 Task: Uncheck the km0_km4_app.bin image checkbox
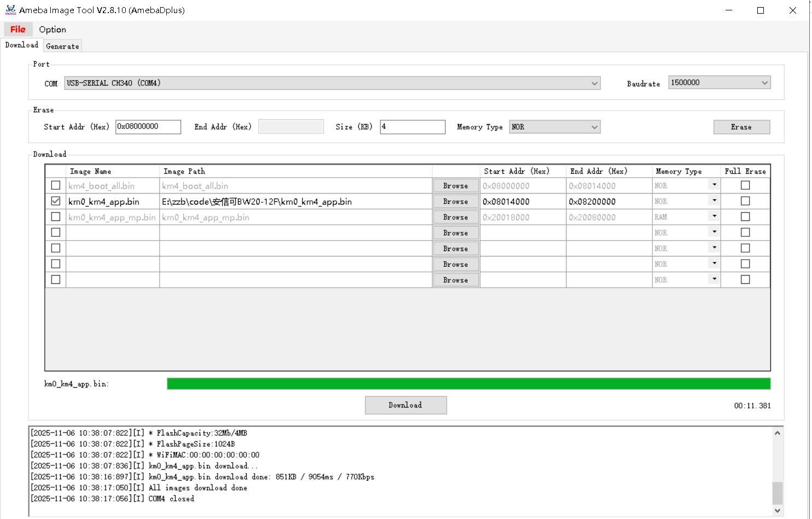56,201
